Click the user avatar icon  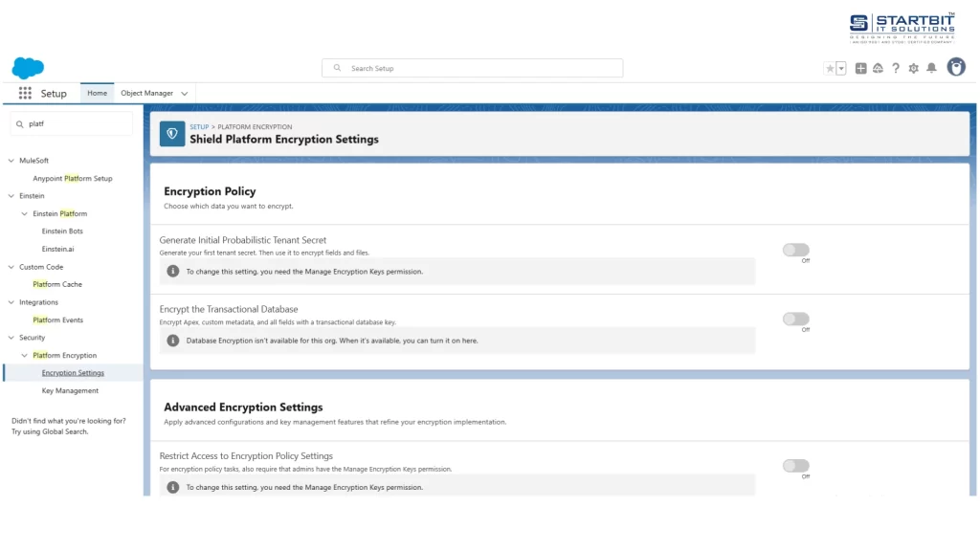coord(956,68)
